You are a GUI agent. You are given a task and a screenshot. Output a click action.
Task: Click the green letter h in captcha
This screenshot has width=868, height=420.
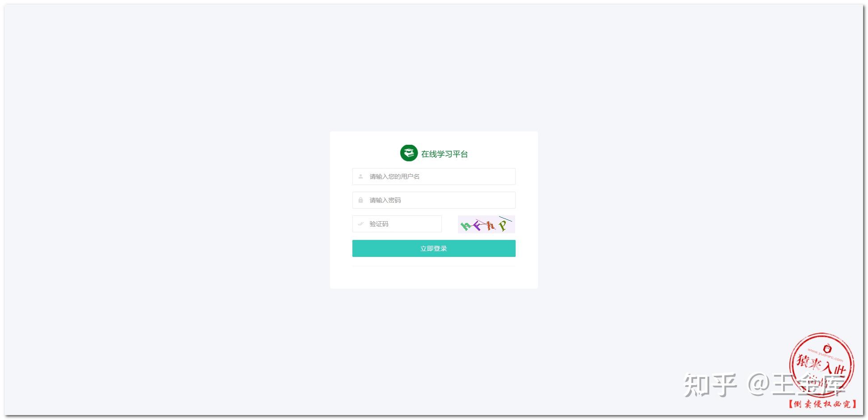(x=466, y=226)
